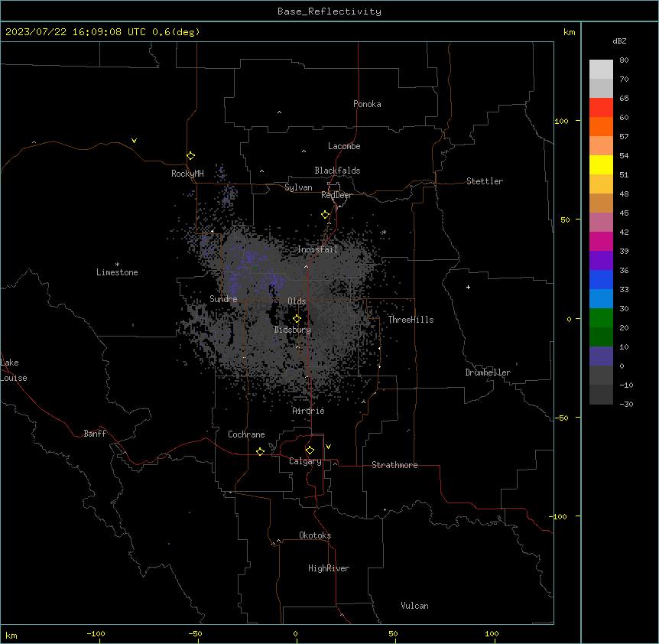Viewport: 659px width, 644px height.
Task: Click the 50 tick on the horizontal km axis
Action: [393, 634]
